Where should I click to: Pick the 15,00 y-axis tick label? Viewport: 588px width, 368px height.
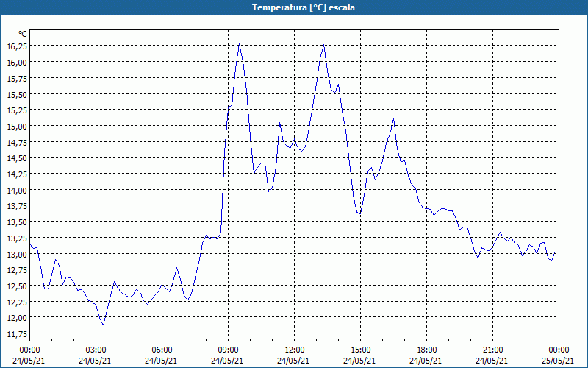coord(17,126)
